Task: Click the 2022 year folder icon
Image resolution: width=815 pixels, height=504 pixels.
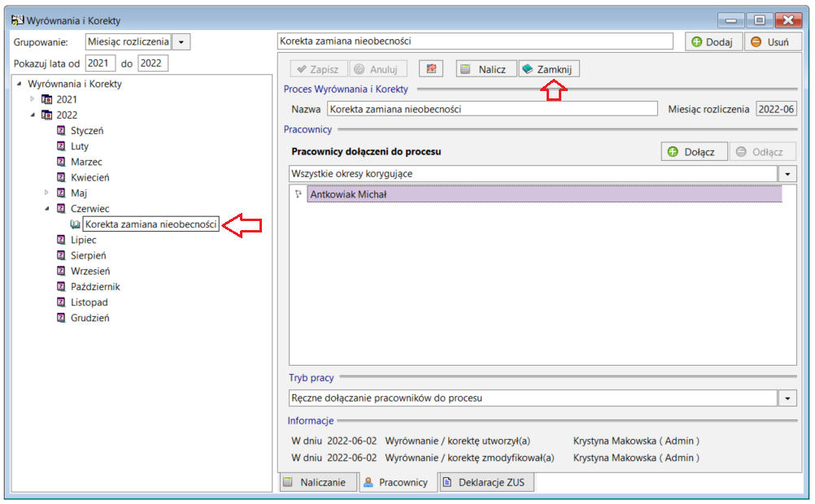Action: click(47, 115)
